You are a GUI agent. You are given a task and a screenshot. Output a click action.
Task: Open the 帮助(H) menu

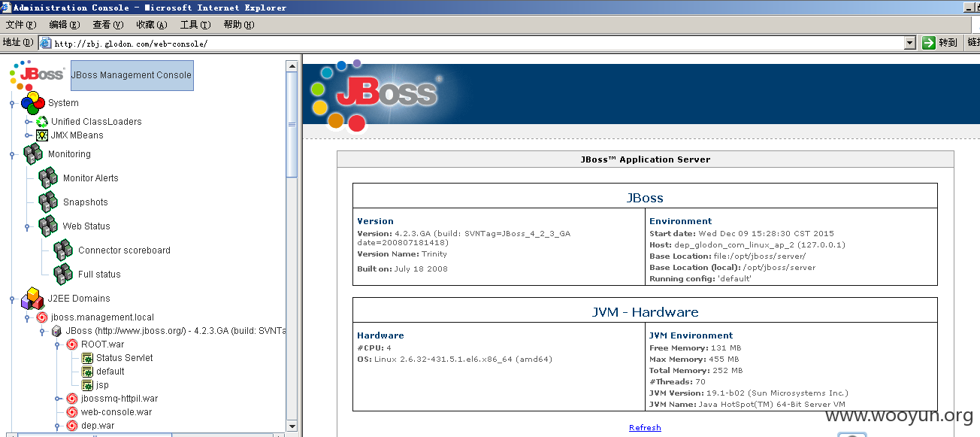point(238,25)
